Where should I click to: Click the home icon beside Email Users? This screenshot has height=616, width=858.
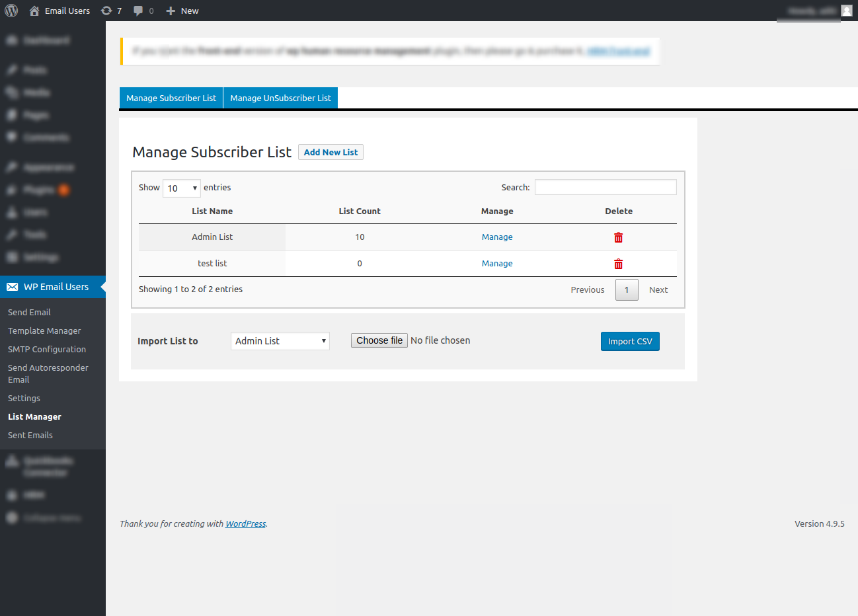click(34, 11)
